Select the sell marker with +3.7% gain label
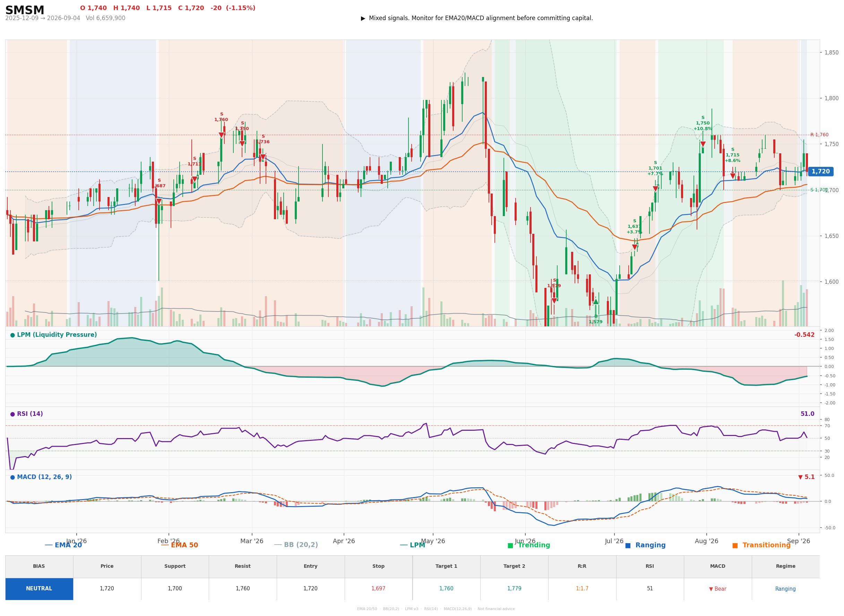 pyautogui.click(x=635, y=247)
